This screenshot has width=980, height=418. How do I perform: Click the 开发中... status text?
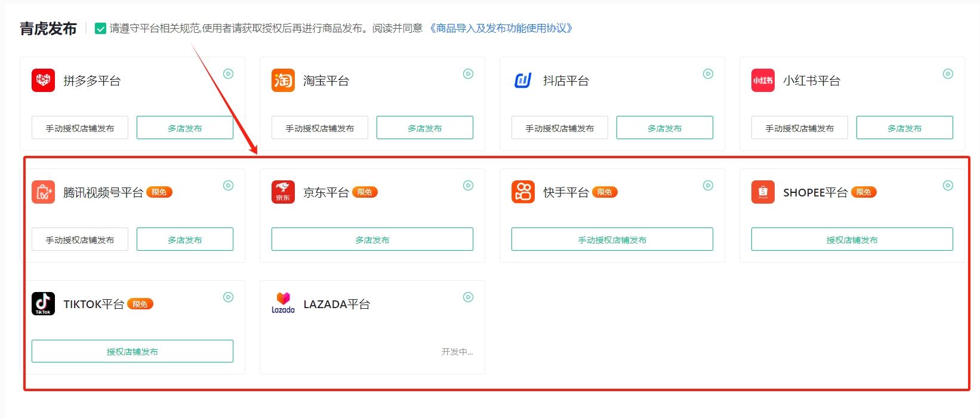click(x=457, y=352)
